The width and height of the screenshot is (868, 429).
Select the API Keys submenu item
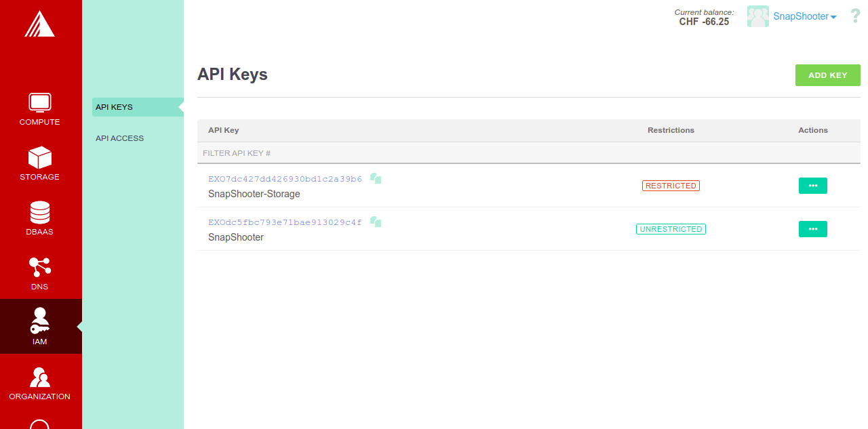tap(115, 107)
